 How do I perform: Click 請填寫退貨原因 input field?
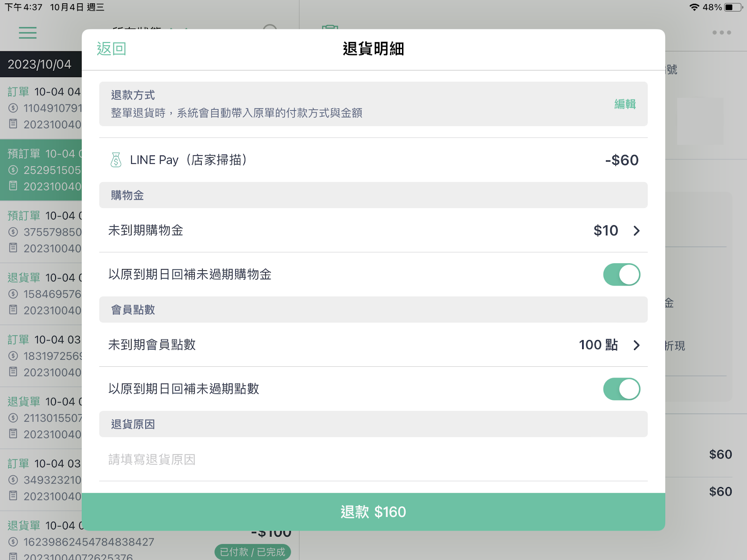[373, 459]
